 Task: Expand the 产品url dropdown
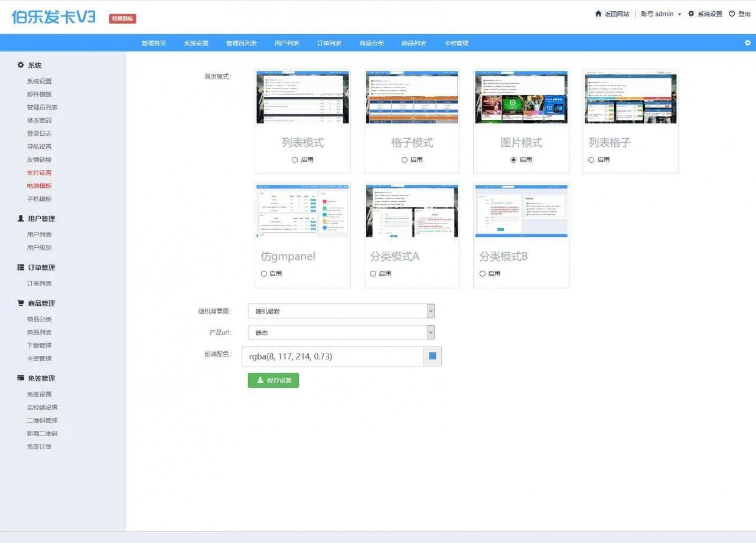click(x=341, y=332)
